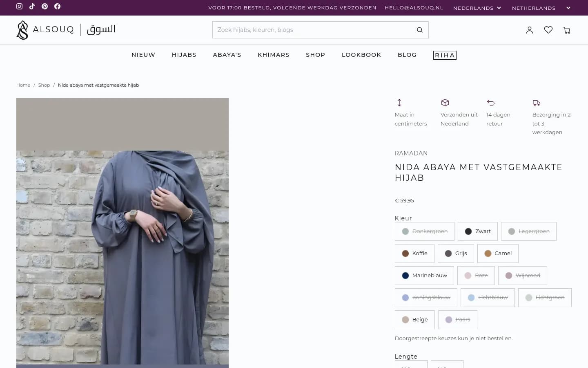
Task: Open the grey abaya product image
Action: pyautogui.click(x=122, y=233)
